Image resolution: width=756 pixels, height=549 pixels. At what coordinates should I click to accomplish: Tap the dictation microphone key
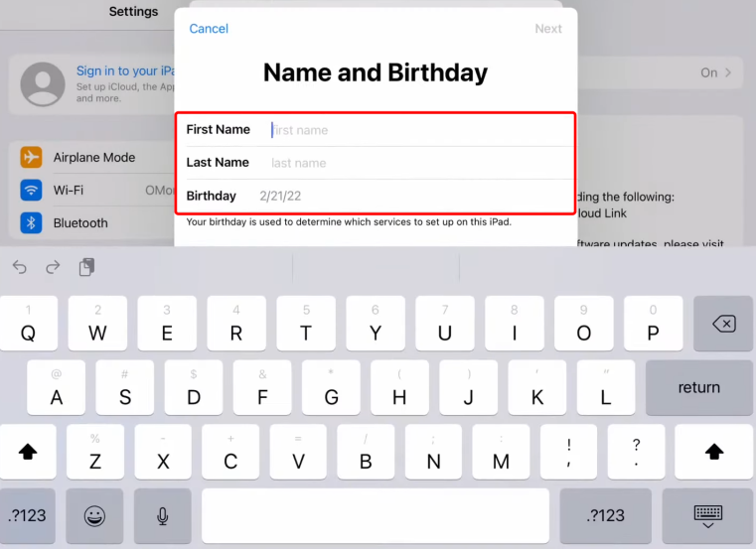point(163,515)
